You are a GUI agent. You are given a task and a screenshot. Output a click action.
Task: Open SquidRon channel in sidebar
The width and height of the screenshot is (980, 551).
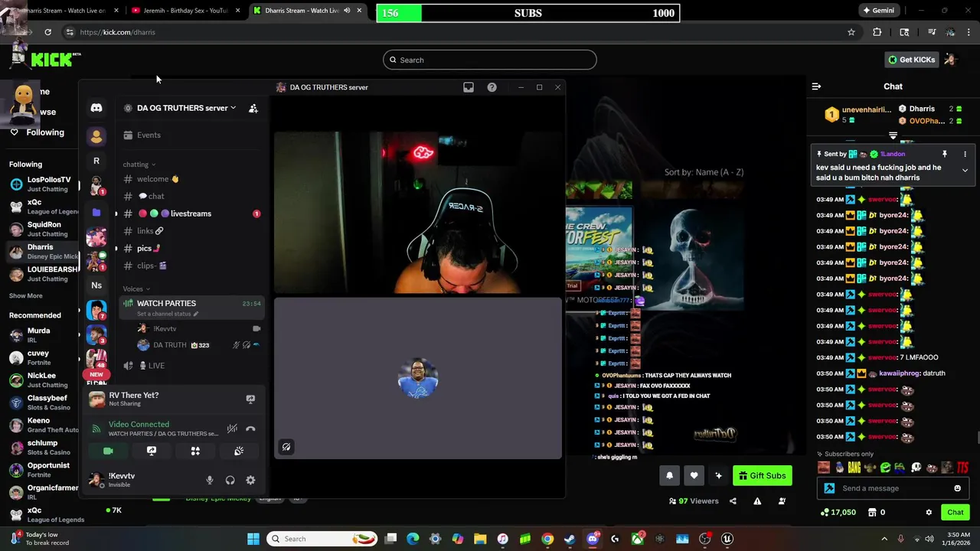41,229
